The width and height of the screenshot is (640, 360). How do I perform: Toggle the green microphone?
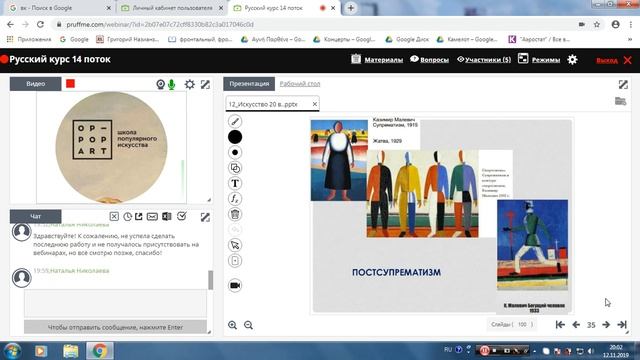[171, 84]
